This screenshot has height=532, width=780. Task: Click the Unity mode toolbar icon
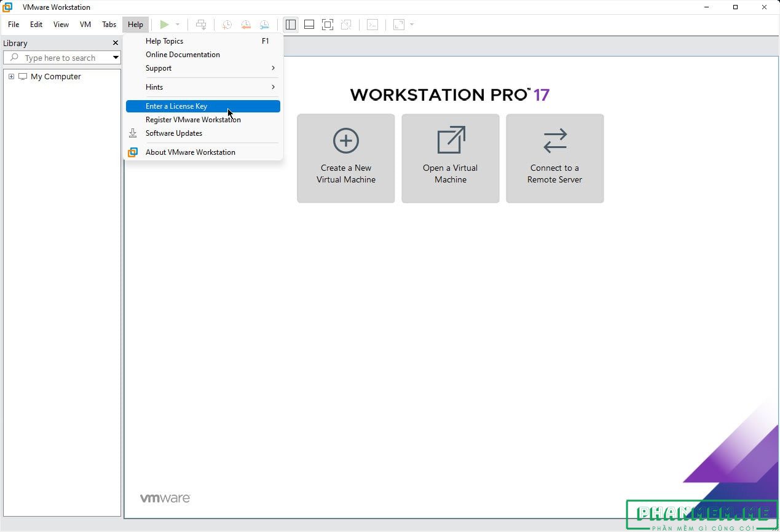point(346,25)
